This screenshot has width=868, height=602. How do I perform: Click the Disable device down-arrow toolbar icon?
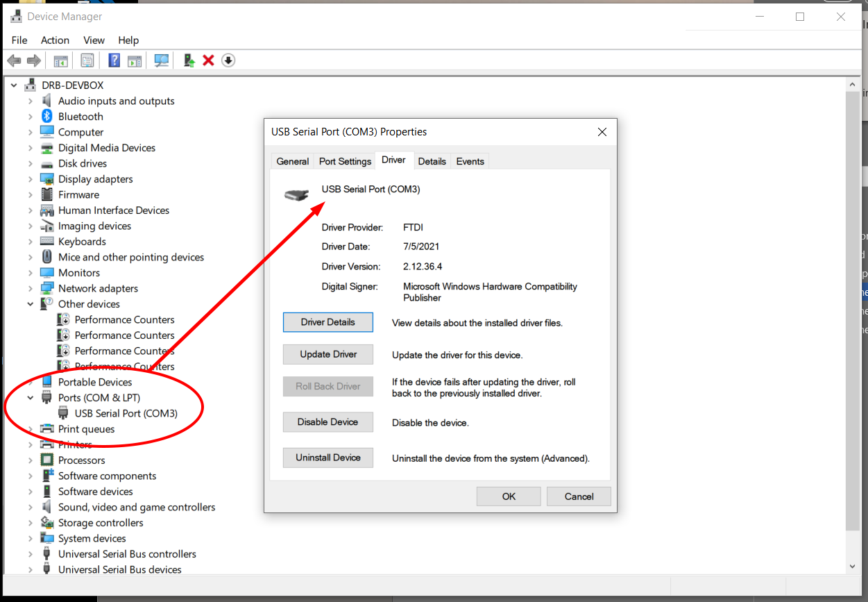click(228, 60)
